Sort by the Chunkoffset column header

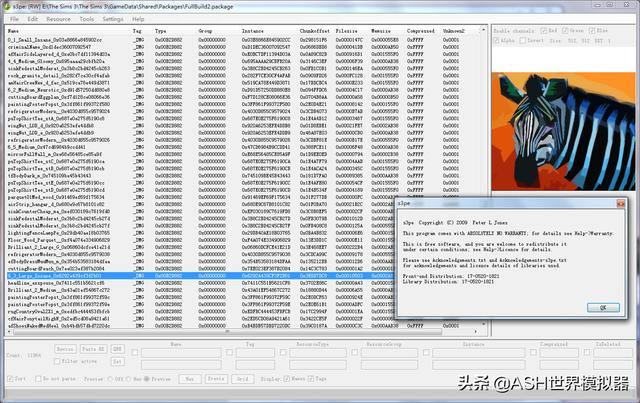[316, 31]
